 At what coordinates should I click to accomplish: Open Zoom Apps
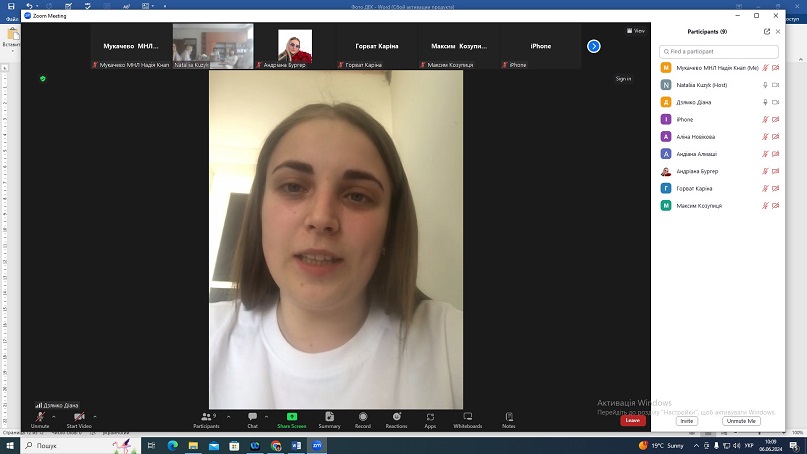click(430, 420)
